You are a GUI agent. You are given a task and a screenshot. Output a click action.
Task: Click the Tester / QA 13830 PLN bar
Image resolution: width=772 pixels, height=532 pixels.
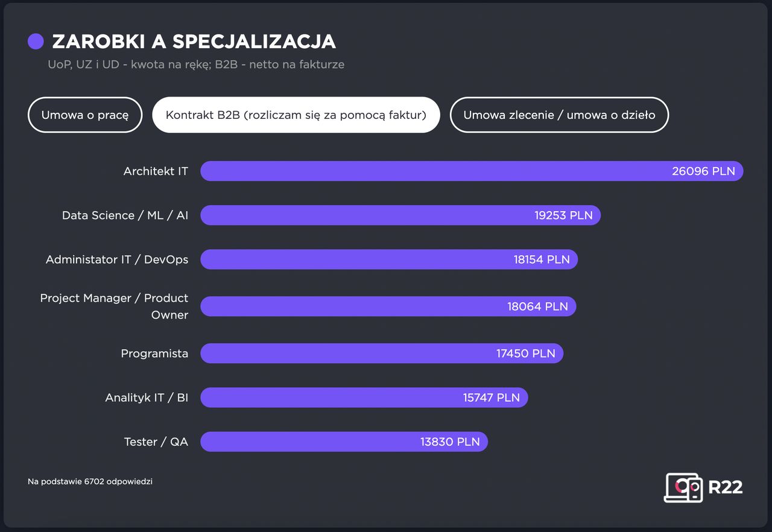click(x=344, y=442)
